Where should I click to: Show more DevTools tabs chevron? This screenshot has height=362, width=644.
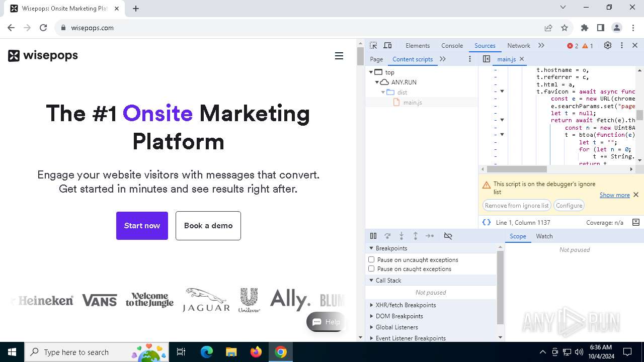[x=541, y=45]
